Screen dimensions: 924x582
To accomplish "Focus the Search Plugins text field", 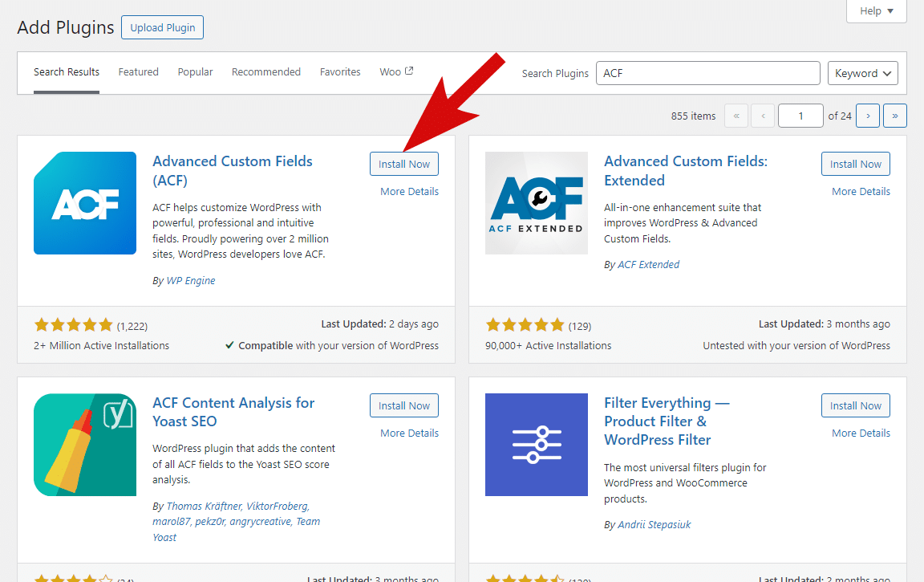I will click(x=707, y=73).
